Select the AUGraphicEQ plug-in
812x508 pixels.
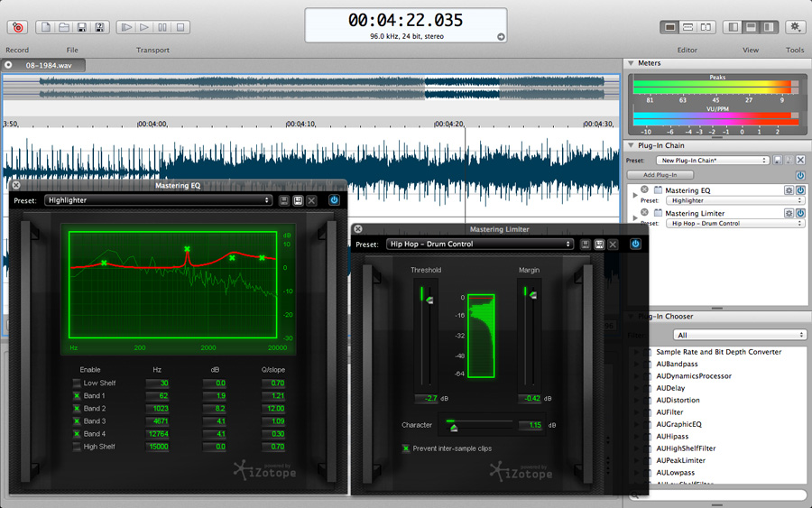coord(678,424)
